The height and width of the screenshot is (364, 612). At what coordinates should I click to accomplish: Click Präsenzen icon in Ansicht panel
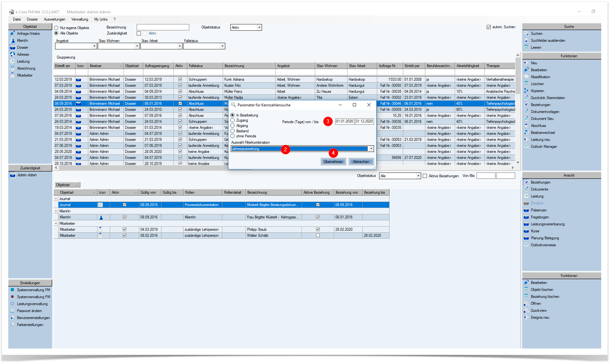[x=526, y=210]
